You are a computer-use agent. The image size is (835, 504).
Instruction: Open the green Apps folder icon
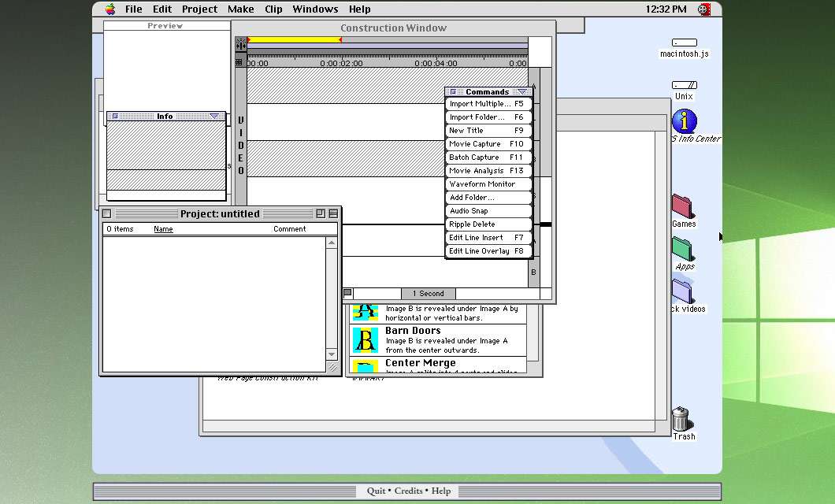683,249
